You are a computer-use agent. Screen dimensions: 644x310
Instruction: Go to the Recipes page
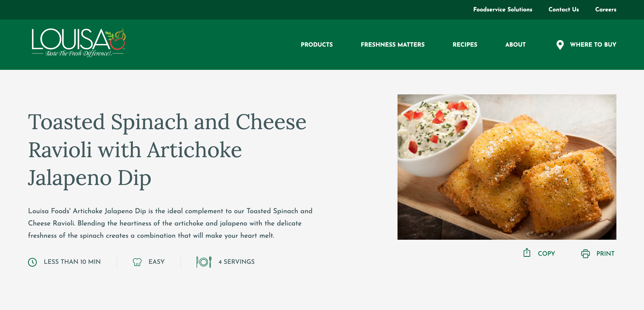coord(465,44)
